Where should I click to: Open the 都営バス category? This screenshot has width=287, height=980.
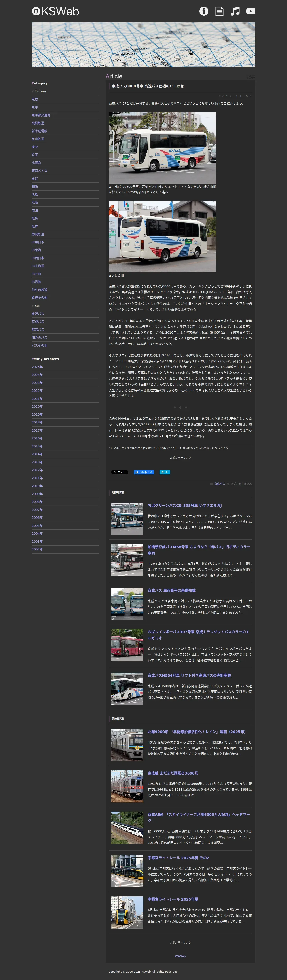[x=38, y=329]
